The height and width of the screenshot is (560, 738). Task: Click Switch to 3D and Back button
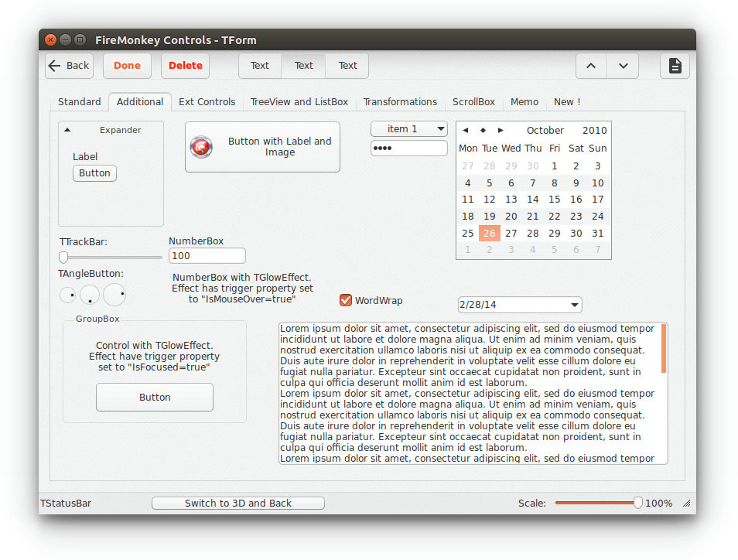pyautogui.click(x=238, y=503)
